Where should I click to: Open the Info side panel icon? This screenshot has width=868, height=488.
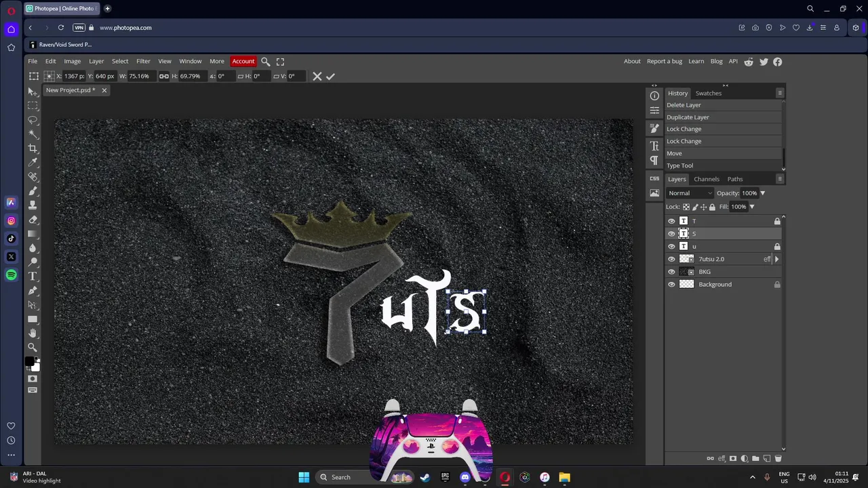coord(654,96)
